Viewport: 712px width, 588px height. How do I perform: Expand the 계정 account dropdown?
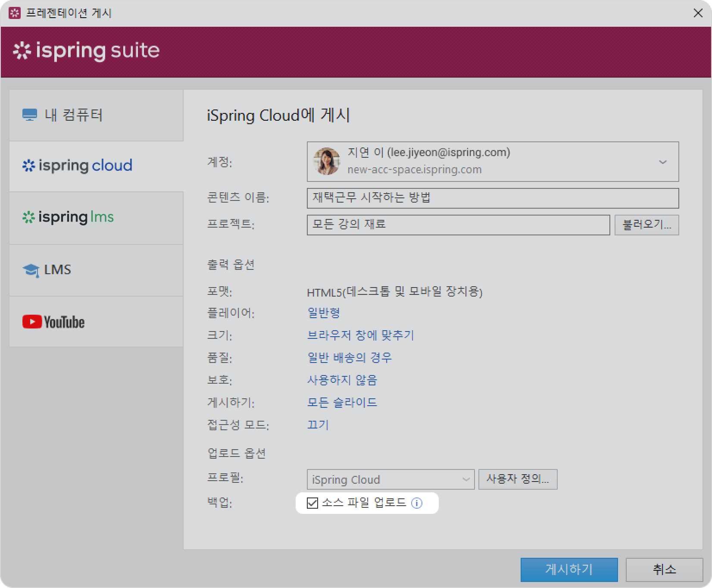pyautogui.click(x=662, y=162)
